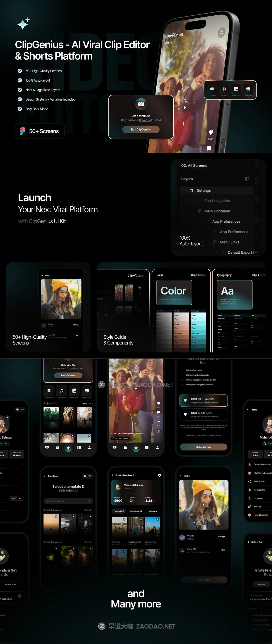Switch language toggle to EN

(20, 498)
